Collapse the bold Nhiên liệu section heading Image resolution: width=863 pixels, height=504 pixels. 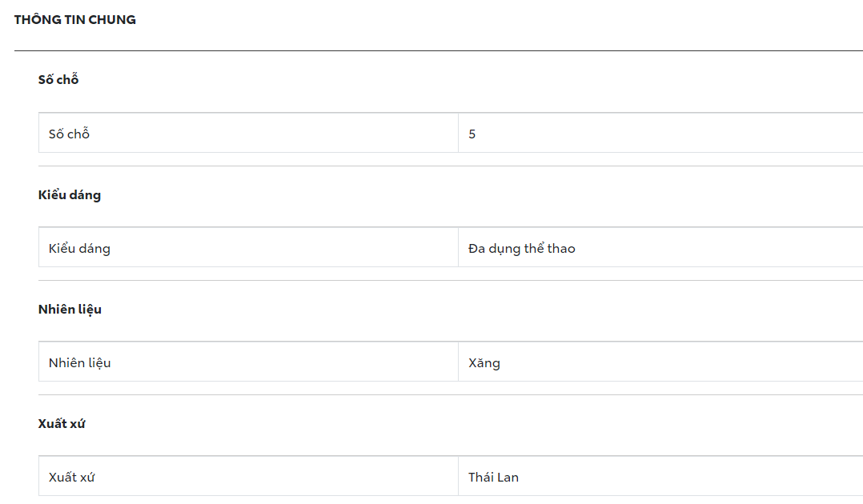[x=70, y=310]
